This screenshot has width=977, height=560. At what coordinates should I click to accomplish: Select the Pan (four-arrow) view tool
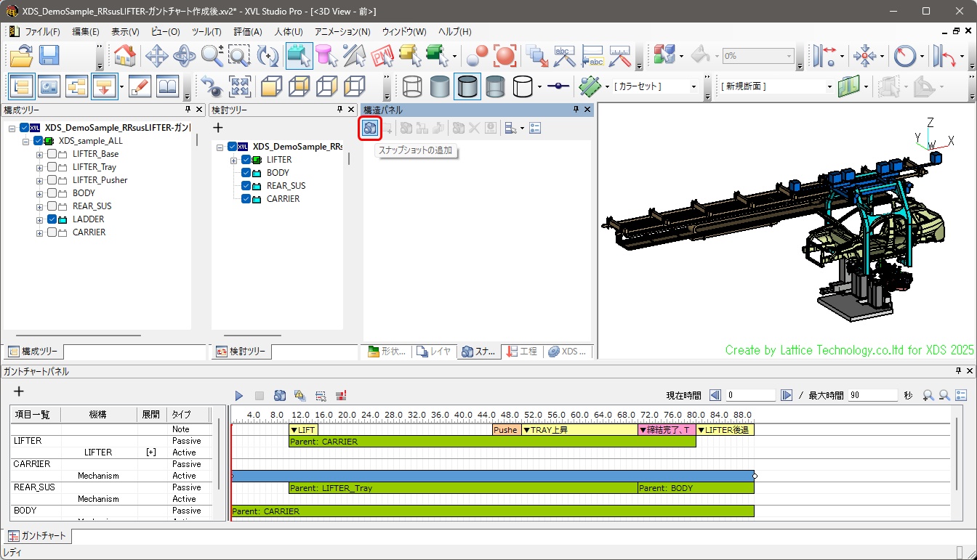[157, 56]
